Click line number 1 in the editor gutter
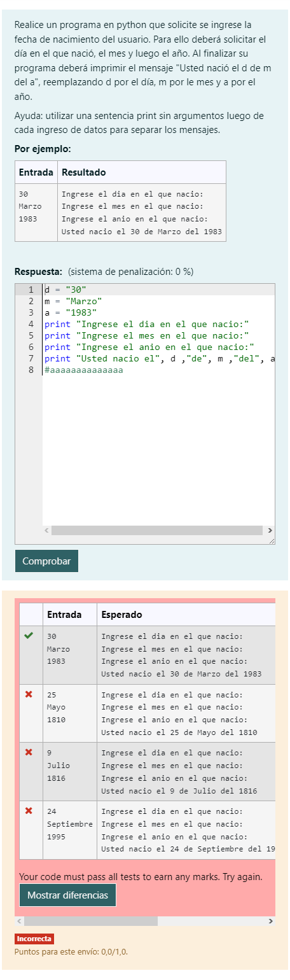Screen dimensions: 290x980 pyautogui.click(x=31, y=290)
